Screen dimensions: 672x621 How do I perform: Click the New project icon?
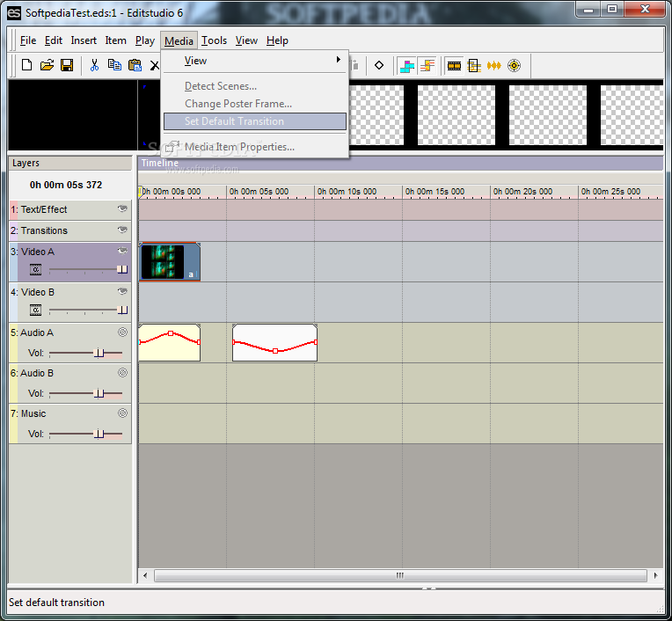pyautogui.click(x=27, y=65)
